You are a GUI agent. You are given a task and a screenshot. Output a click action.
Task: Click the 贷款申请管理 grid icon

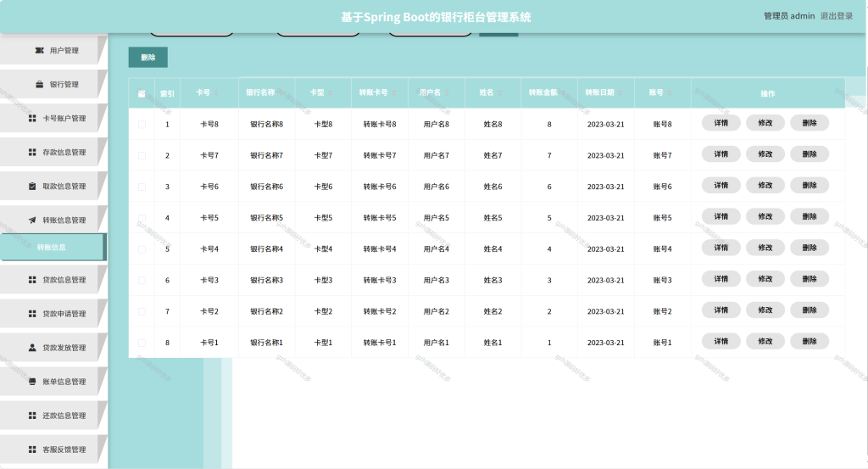tap(32, 314)
